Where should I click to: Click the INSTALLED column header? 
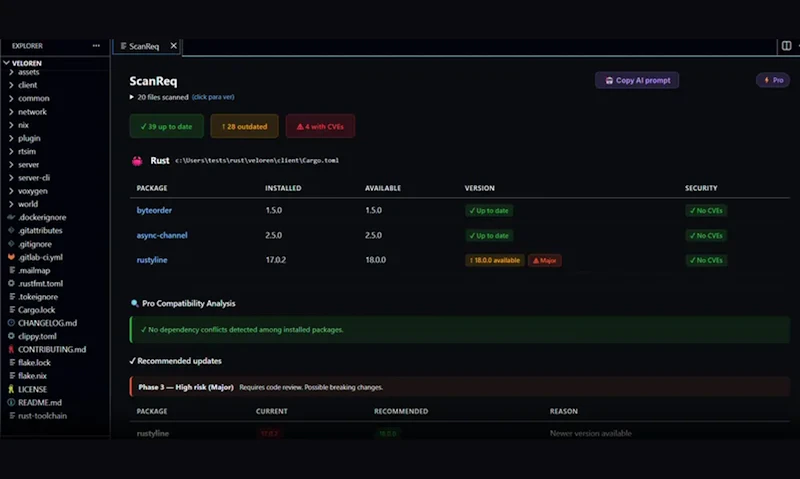pos(283,188)
